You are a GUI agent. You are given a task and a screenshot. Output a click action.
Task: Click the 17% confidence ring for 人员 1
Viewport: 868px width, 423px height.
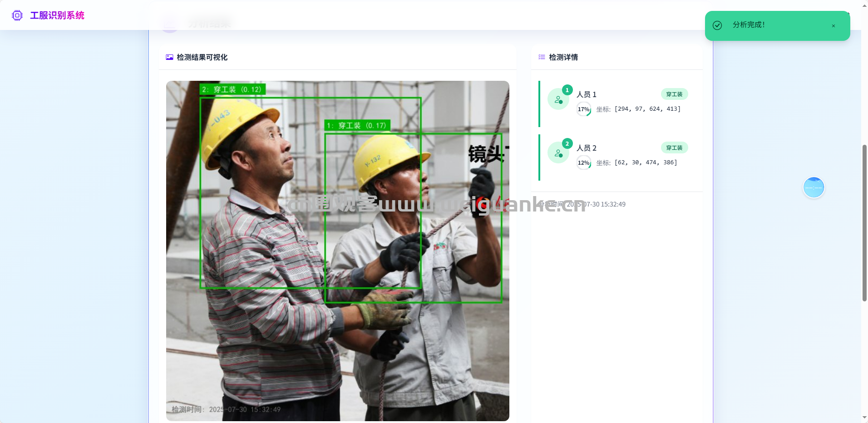(584, 109)
